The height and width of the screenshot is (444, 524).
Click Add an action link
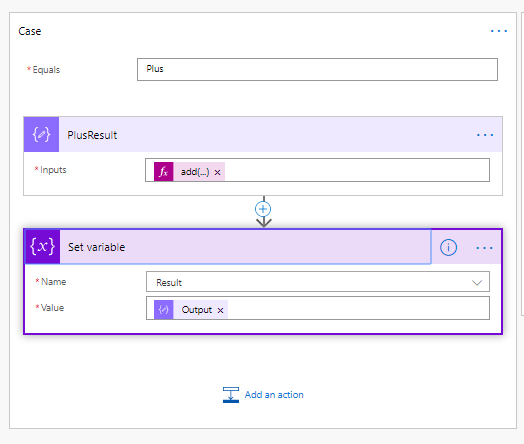click(x=274, y=395)
